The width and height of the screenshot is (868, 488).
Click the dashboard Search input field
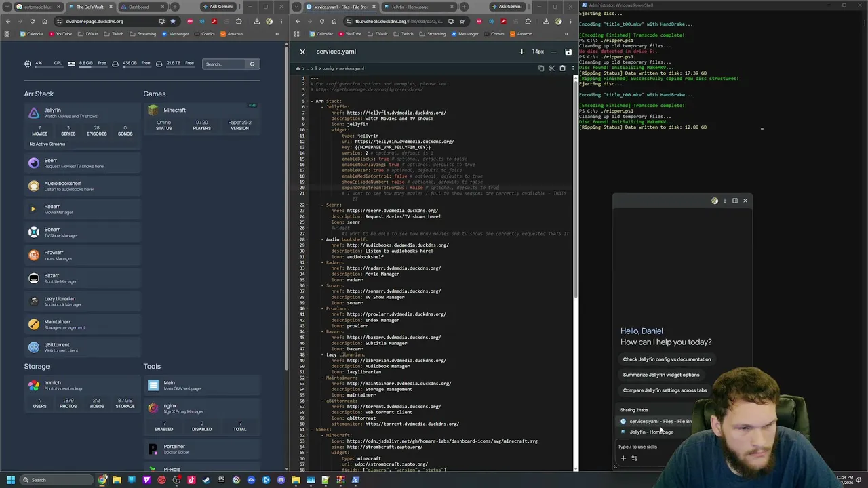224,64
